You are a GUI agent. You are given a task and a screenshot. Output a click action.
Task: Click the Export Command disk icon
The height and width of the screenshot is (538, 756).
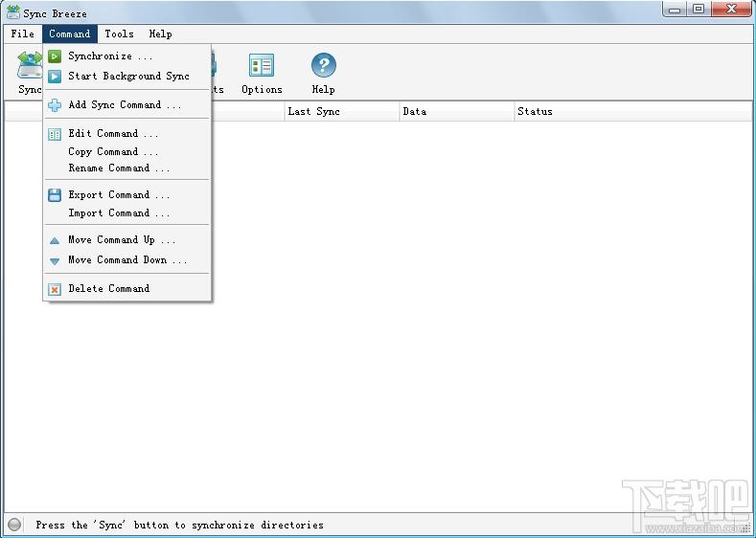[x=55, y=195]
